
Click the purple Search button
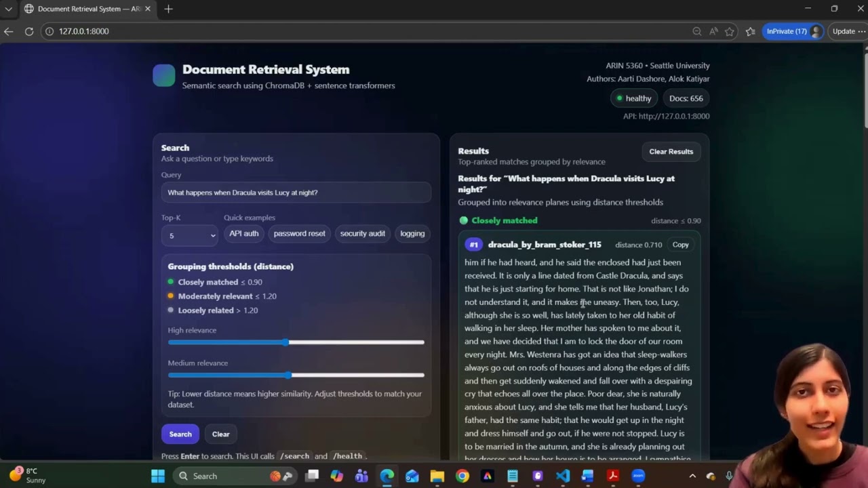(x=180, y=434)
